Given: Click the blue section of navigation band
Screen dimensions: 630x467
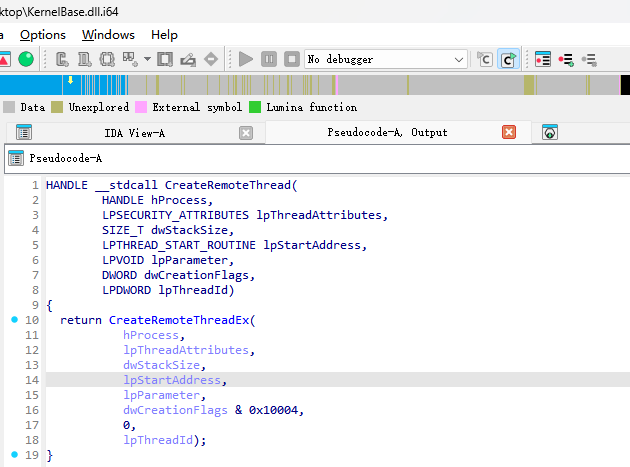Looking at the screenshot, I should coord(31,85).
